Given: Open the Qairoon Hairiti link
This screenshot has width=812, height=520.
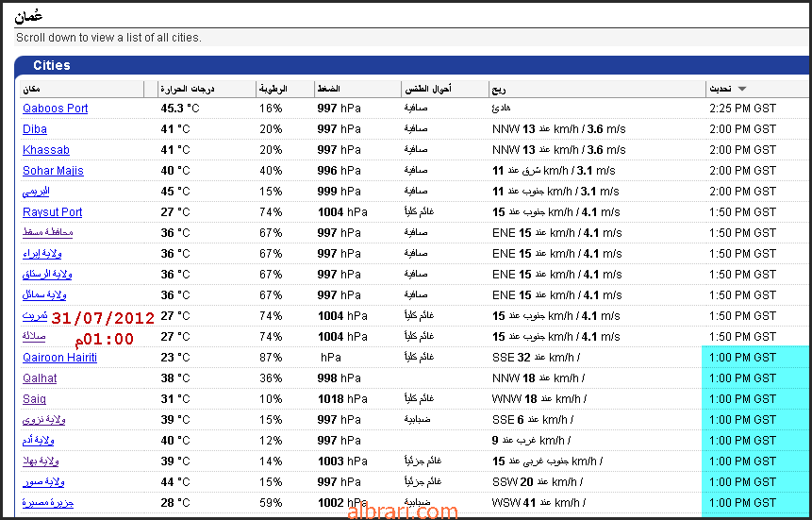Looking at the screenshot, I should point(60,358).
